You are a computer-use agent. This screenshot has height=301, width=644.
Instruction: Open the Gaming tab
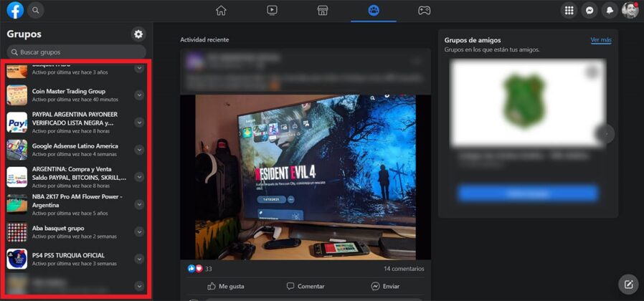[x=425, y=11]
